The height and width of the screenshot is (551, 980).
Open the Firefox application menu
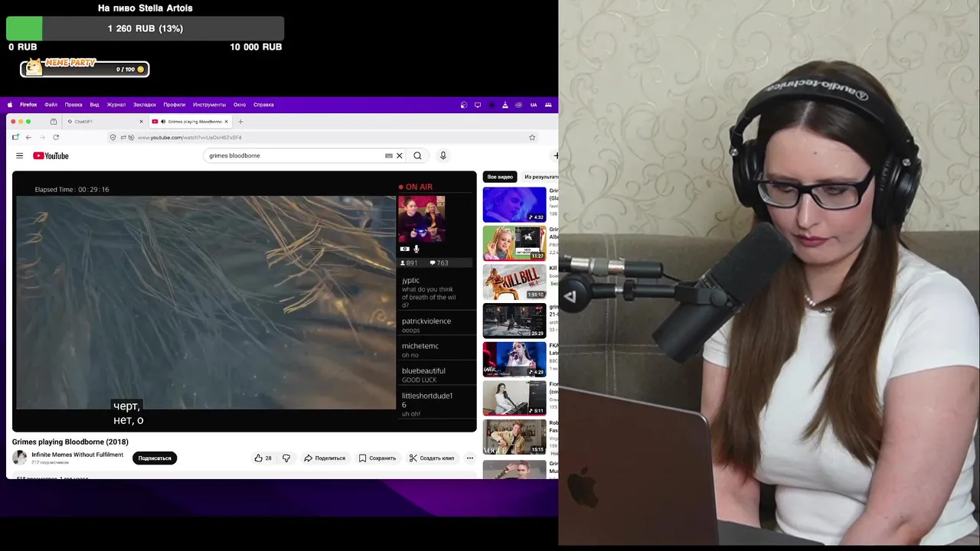pos(28,105)
